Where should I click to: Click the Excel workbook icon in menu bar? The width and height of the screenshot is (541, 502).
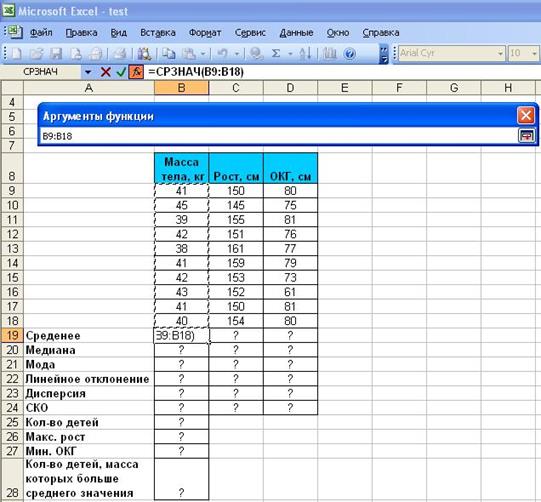(14, 32)
